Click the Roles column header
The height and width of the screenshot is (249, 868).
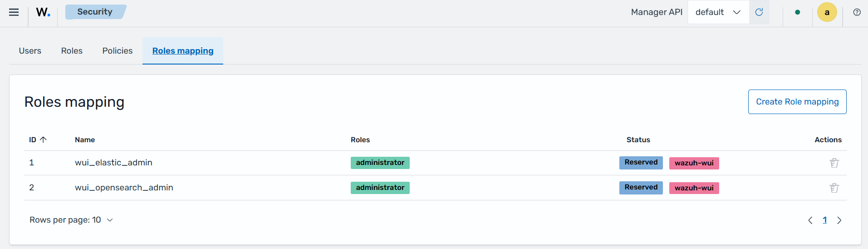click(x=360, y=140)
